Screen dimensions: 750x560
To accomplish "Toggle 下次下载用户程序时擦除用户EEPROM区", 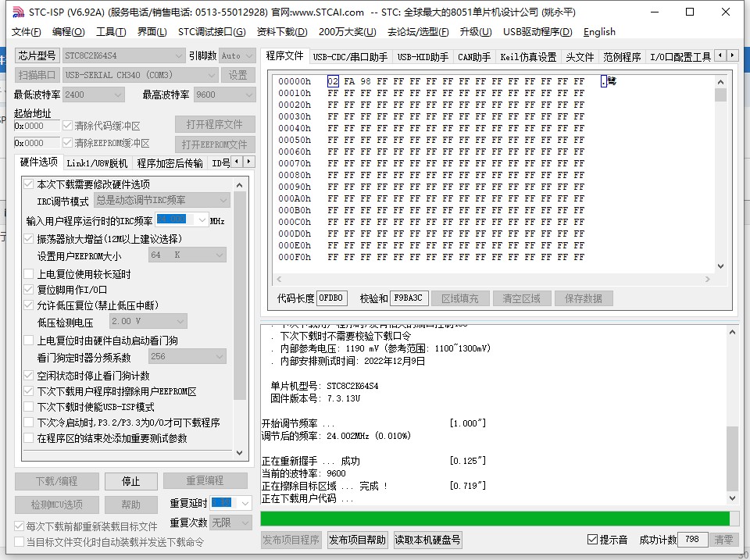I will [29, 391].
